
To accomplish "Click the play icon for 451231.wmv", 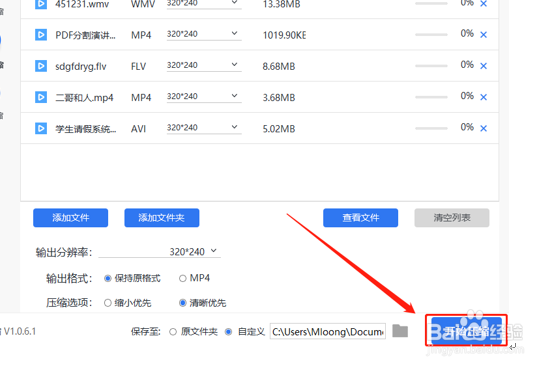I will click(x=41, y=4).
